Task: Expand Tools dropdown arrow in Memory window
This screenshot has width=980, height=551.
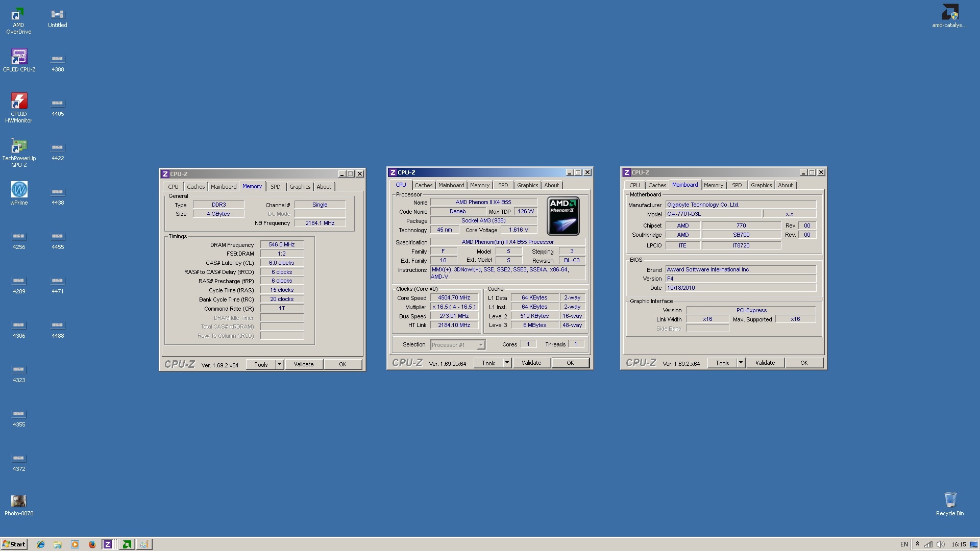Action: [279, 364]
